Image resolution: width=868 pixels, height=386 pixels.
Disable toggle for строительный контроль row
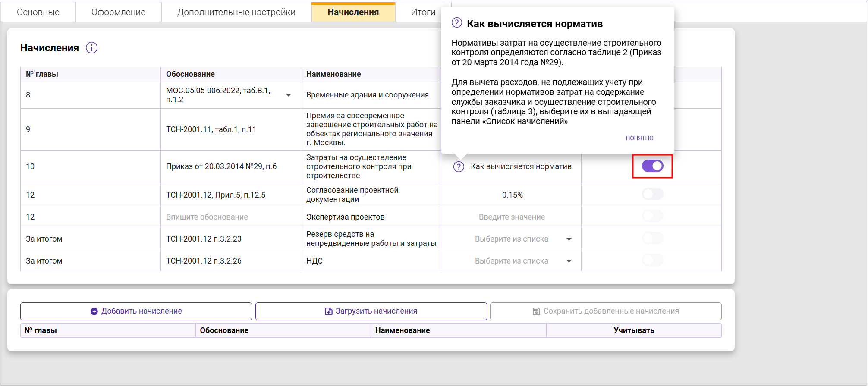tap(652, 166)
